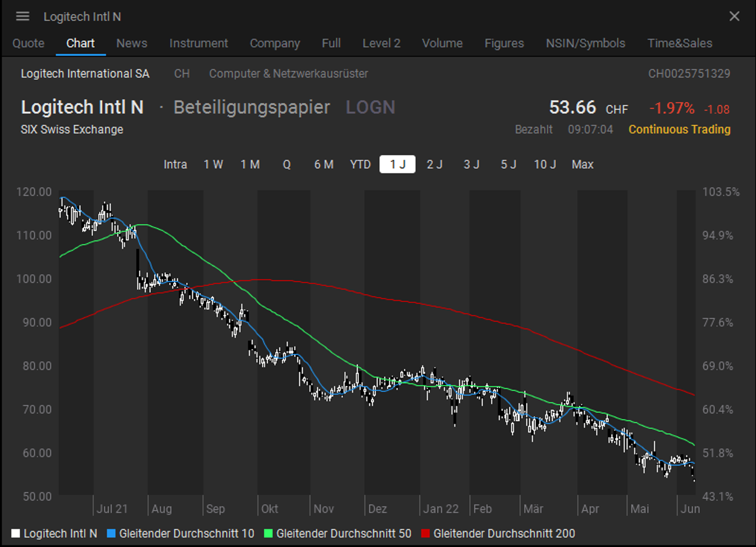The image size is (756, 547).
Task: Toggle white Logitech Intl N legend swatch
Action: [x=16, y=533]
